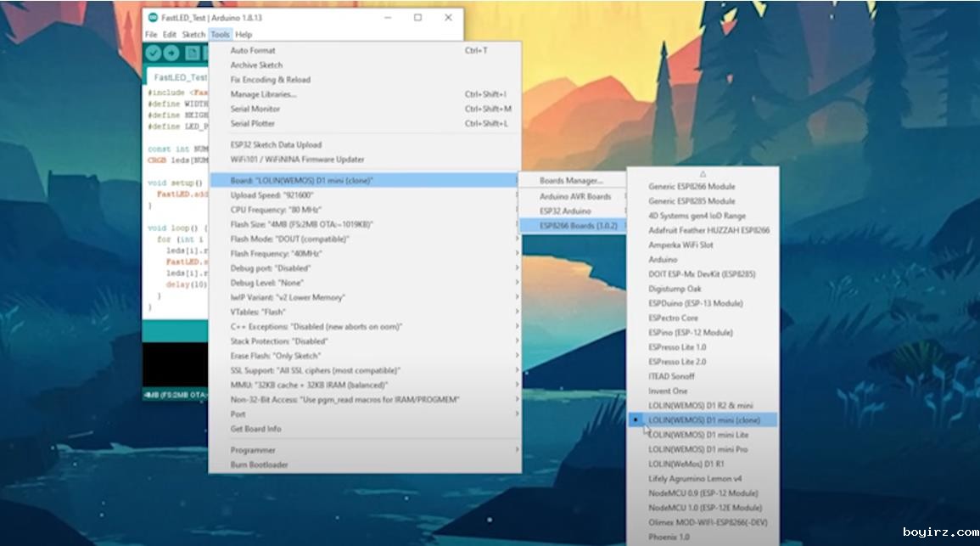This screenshot has height=546, width=980.
Task: Choose Serial Monitor from Tools menu
Action: point(255,109)
